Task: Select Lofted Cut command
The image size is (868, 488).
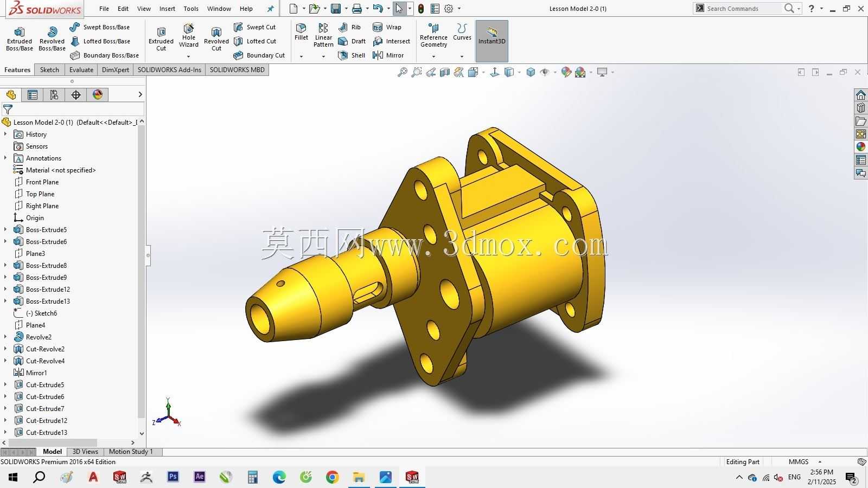Action: coord(255,41)
